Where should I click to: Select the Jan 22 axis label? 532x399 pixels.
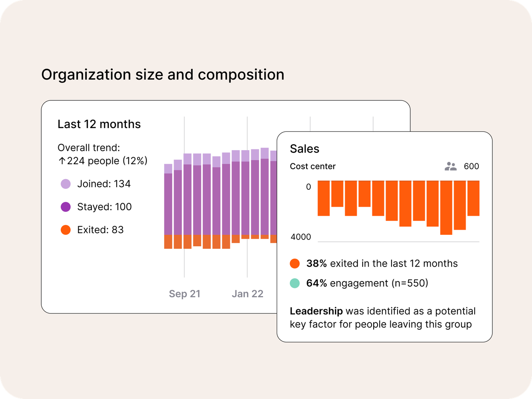(247, 294)
